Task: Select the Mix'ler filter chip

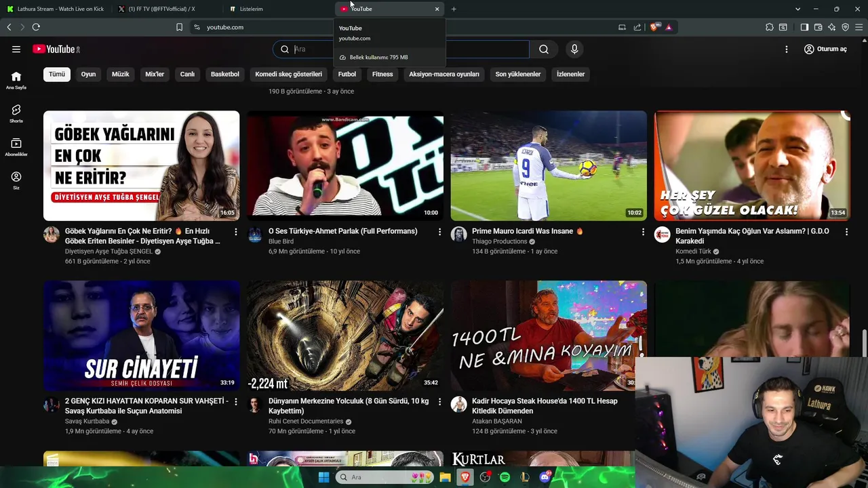Action: 155,74
